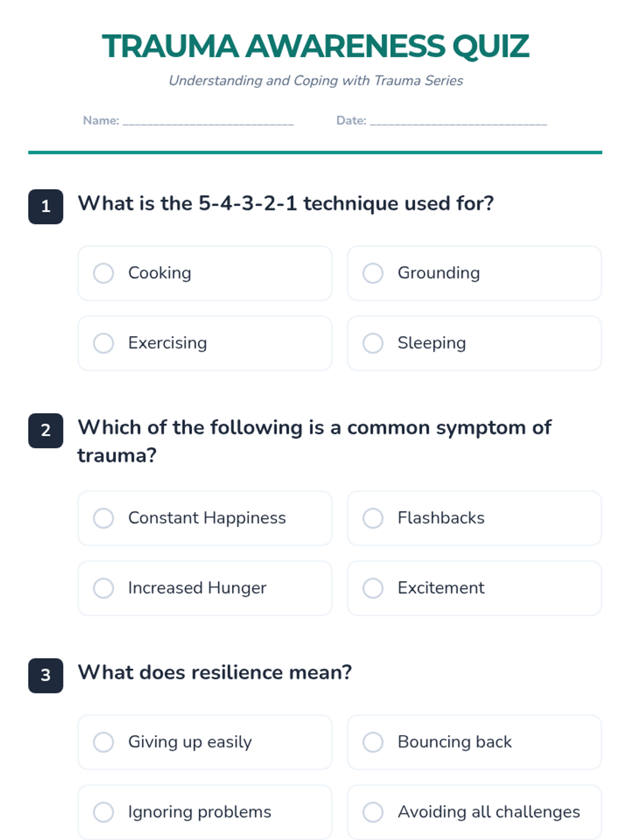Image resolution: width=630 pixels, height=840 pixels.
Task: Click the Name input line
Action: pyautogui.click(x=208, y=121)
